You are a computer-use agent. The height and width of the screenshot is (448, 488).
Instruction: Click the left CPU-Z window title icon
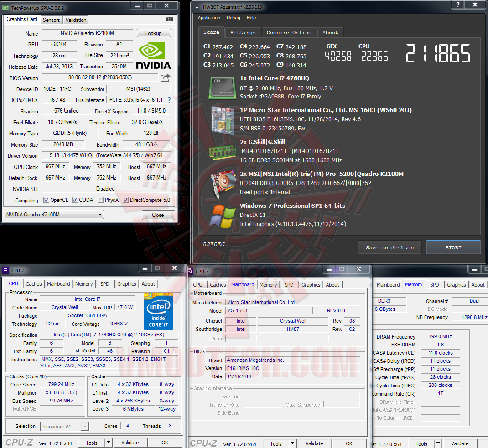[x=5, y=270]
